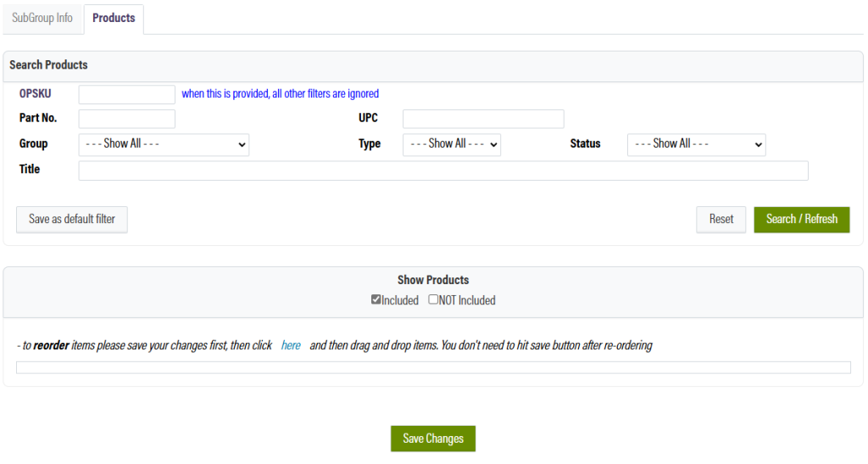Reset the search filters
Screen dimensions: 868x464
(721, 219)
